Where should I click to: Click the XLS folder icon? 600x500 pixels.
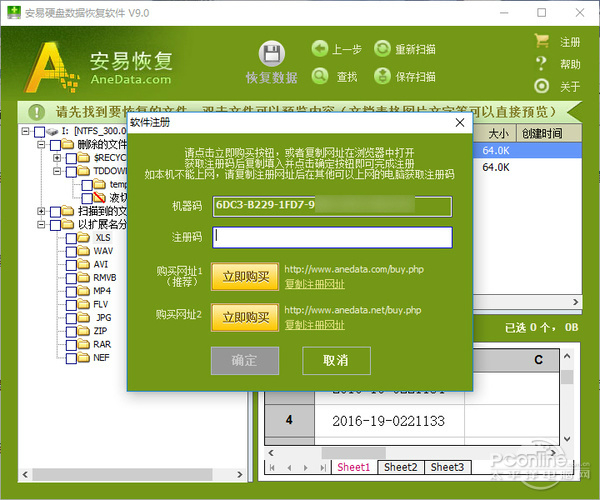83,238
